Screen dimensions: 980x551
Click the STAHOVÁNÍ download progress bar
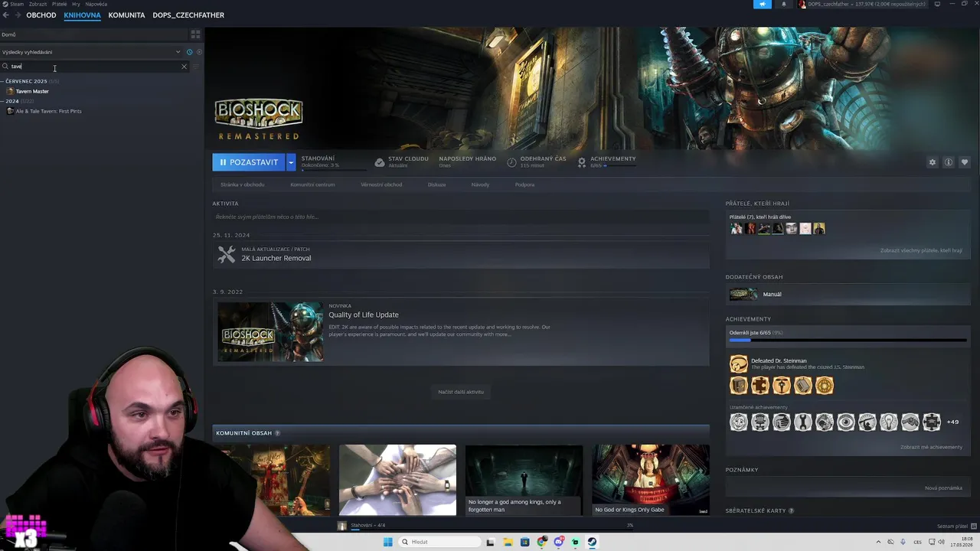332,170
